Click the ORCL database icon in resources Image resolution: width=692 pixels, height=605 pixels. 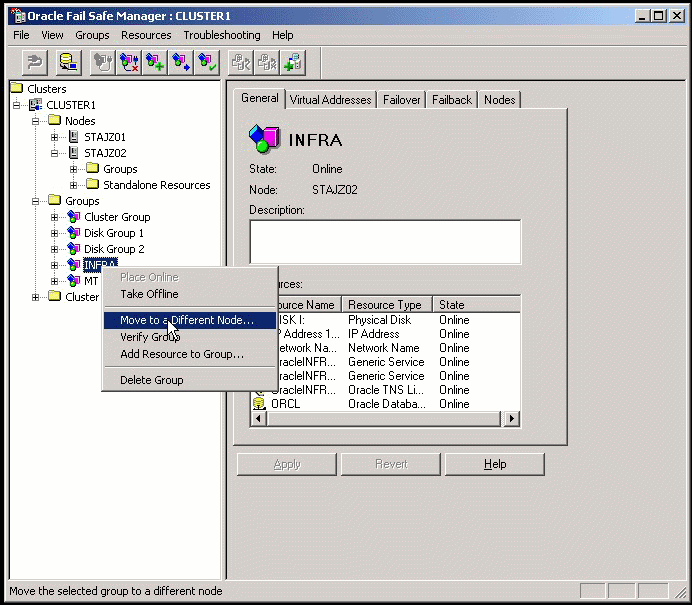[x=259, y=403]
